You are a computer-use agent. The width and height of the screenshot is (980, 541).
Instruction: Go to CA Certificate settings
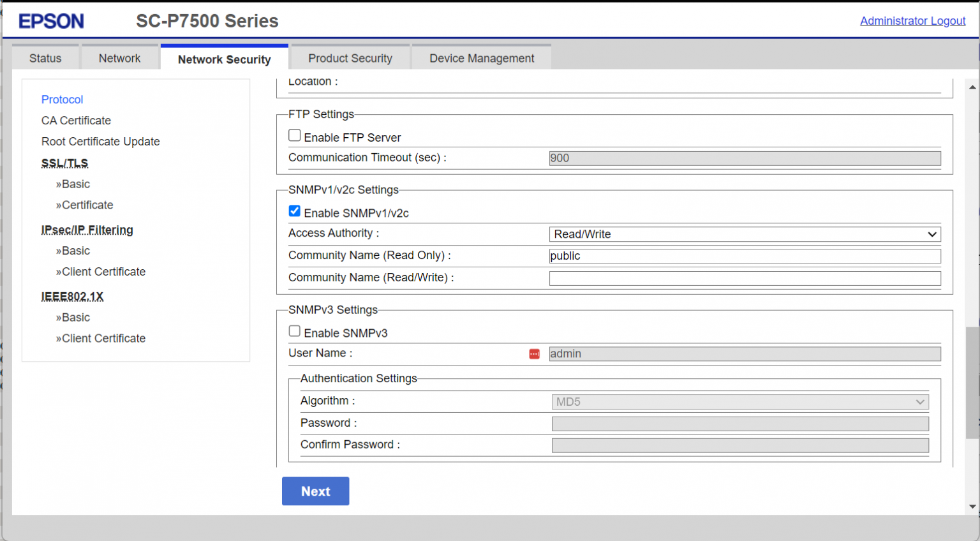tap(76, 121)
